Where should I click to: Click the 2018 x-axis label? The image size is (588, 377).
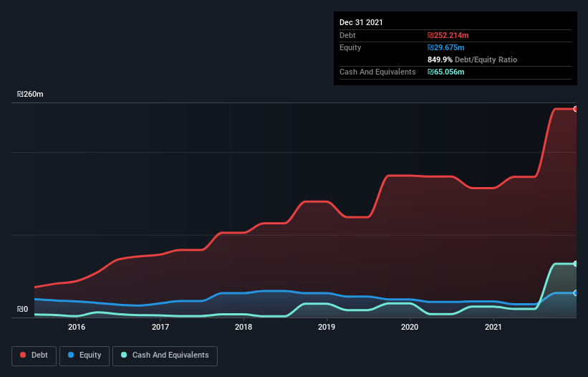(x=244, y=327)
